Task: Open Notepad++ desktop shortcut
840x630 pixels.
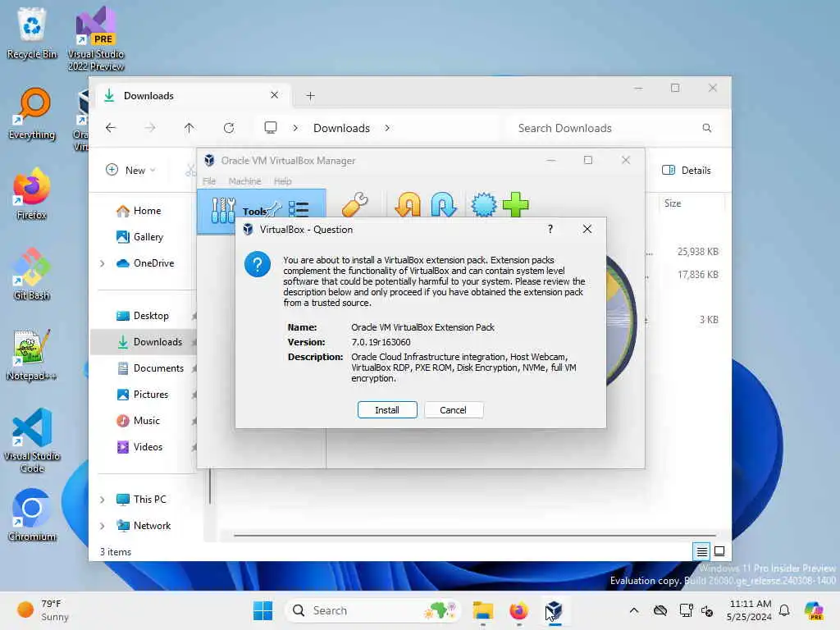Action: (32, 354)
